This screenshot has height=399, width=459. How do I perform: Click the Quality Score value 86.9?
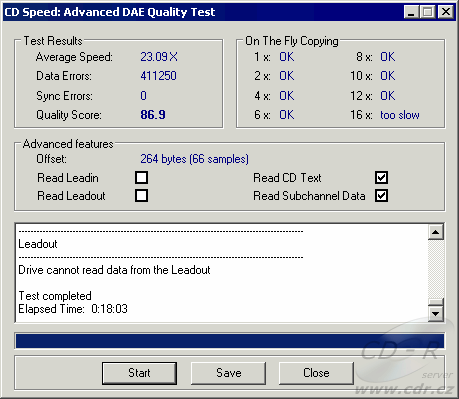pos(153,115)
